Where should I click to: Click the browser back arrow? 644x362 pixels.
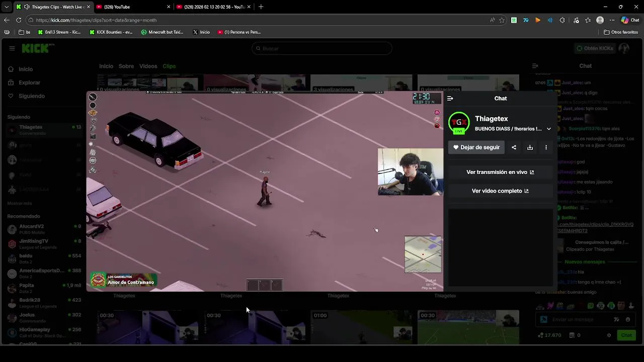point(7,20)
